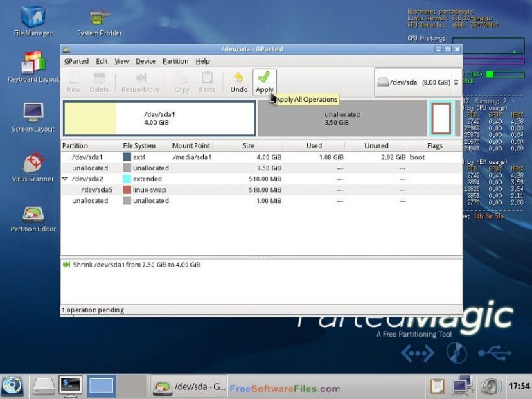The image size is (532, 399).
Task: Click the terminal icon in taskbar
Action: tap(70, 386)
